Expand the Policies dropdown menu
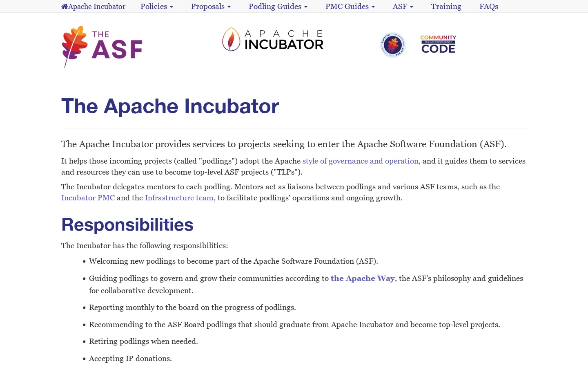 click(x=157, y=7)
